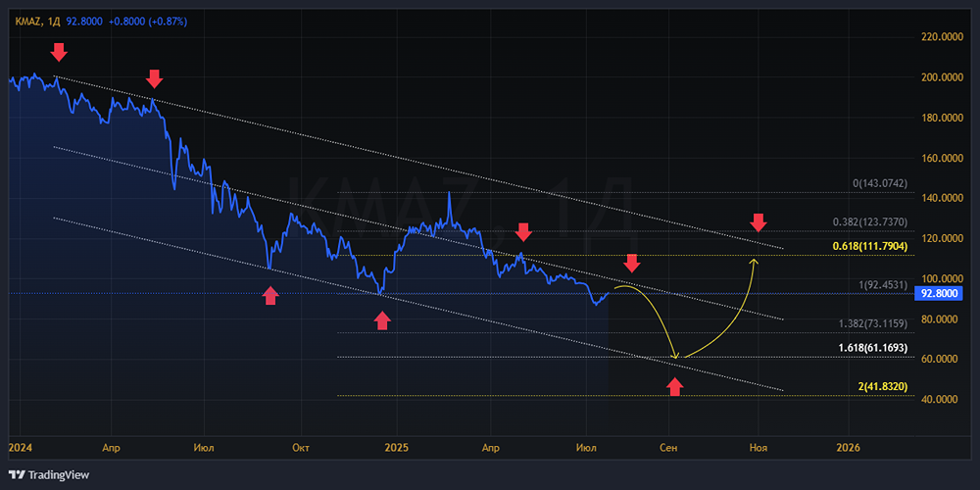This screenshot has height=490, width=980.
Task: Click the 2025 label on the time axis
Action: click(396, 448)
